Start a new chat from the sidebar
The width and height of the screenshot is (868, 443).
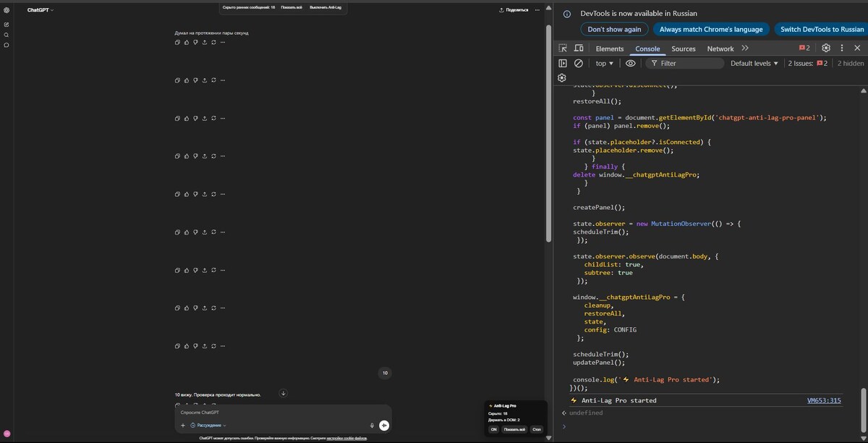pos(7,25)
